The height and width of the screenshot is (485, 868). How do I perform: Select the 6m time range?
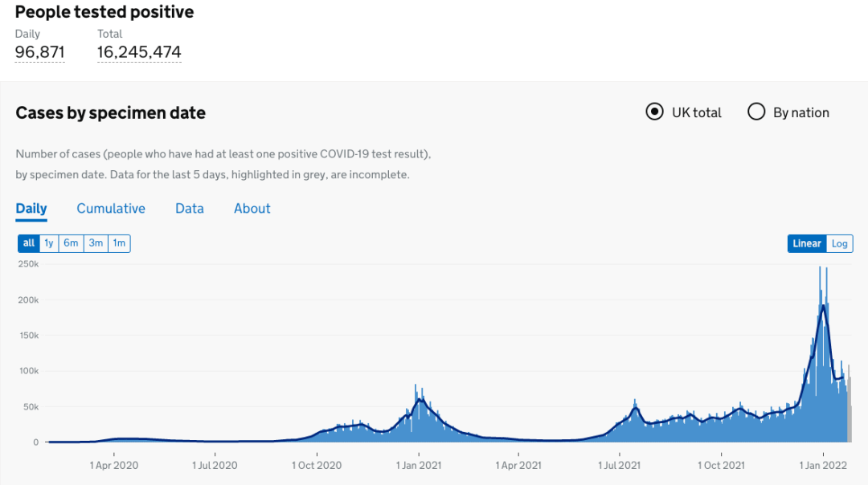pyautogui.click(x=72, y=243)
